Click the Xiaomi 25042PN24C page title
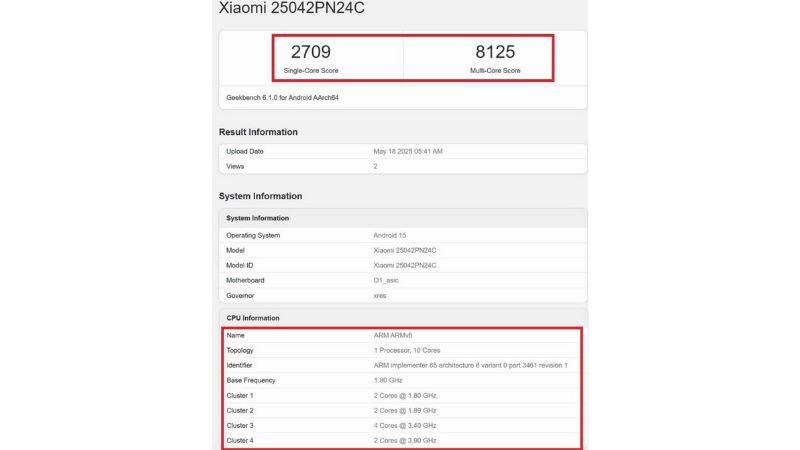The height and width of the screenshot is (450, 800). pyautogui.click(x=291, y=8)
